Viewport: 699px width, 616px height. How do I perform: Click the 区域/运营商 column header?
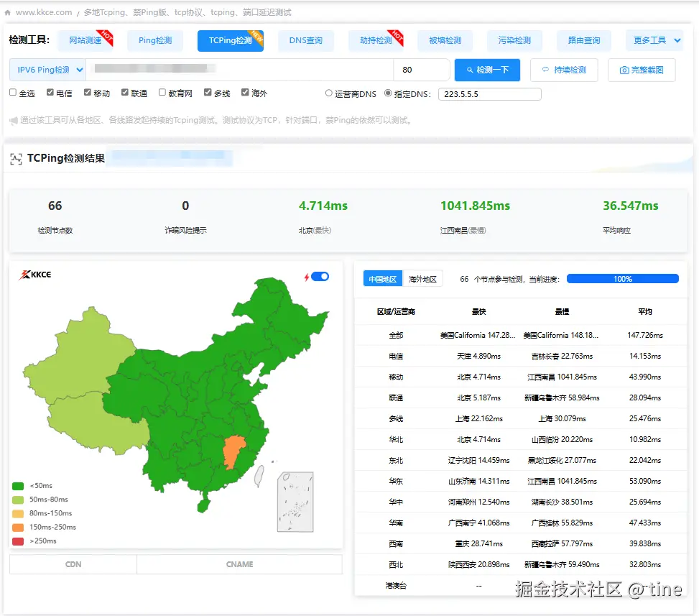[396, 312]
